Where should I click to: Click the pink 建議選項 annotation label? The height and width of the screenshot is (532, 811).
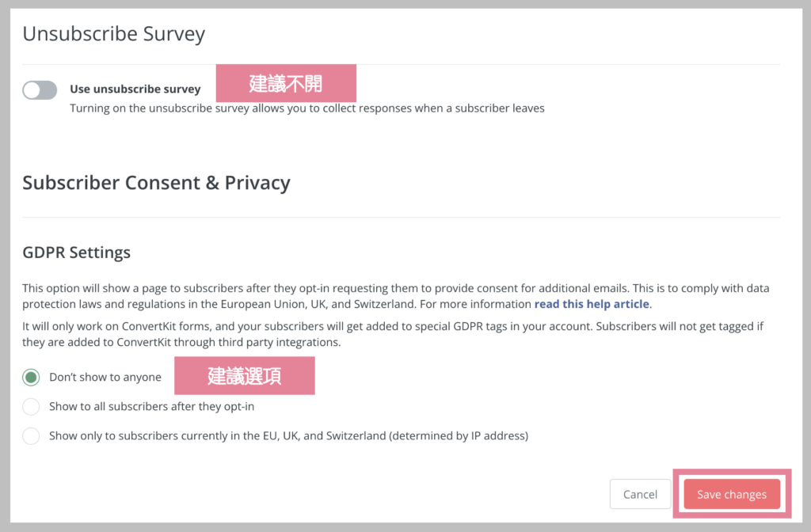click(245, 376)
